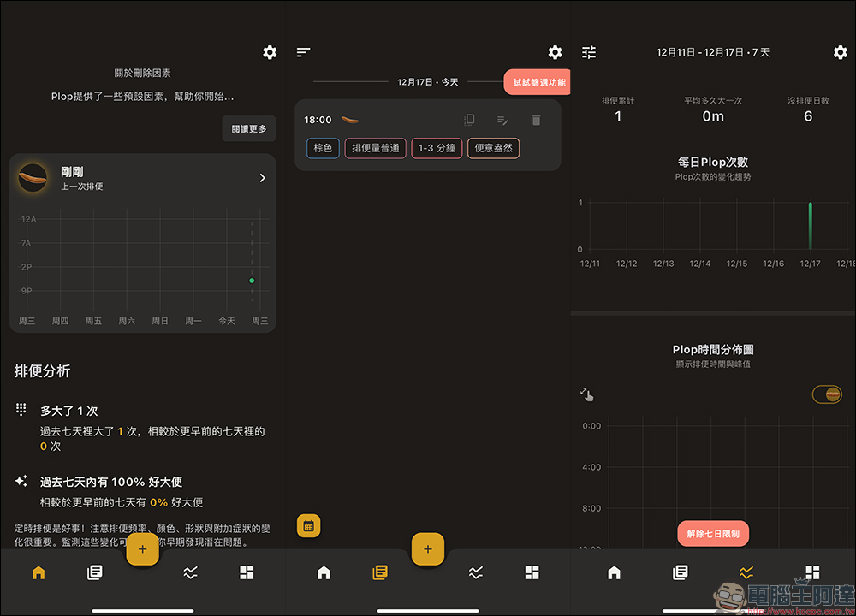Click the 試試篩選功能 button
Viewport: 856px width, 616px height.
538,82
